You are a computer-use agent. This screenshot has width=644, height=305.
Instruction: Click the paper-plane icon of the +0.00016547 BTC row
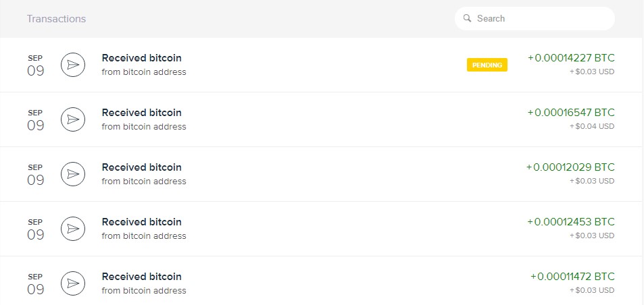coord(72,119)
